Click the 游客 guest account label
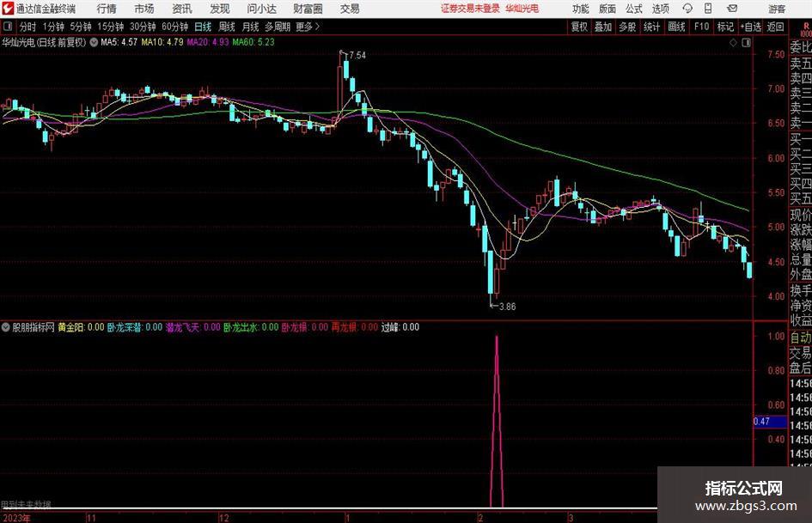The height and width of the screenshot is (523, 812). tap(776, 9)
